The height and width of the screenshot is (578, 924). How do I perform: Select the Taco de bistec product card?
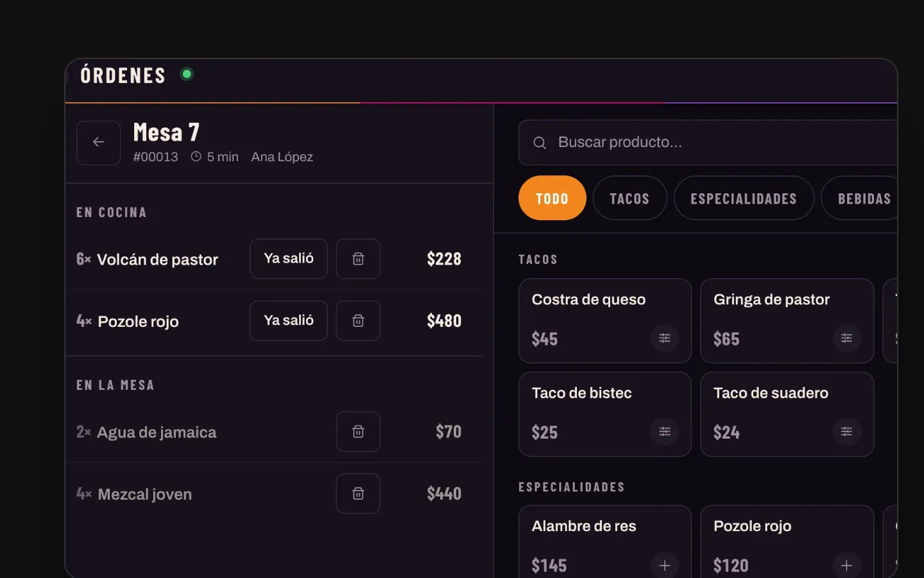605,414
